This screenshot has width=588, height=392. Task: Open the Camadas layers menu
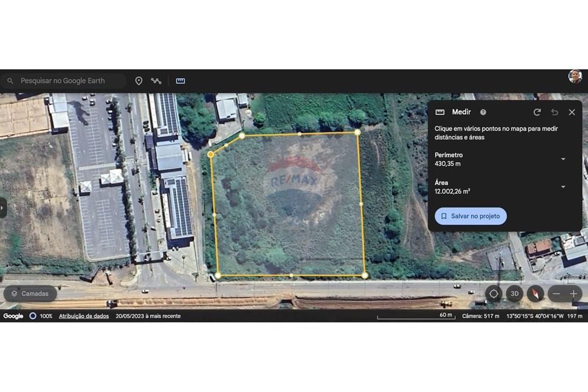pyautogui.click(x=31, y=294)
